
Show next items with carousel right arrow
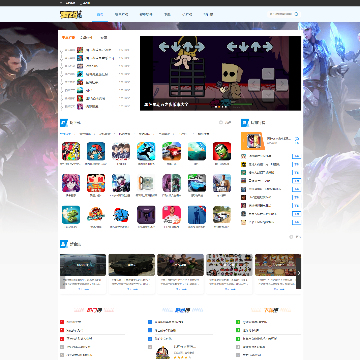pyautogui.click(x=299, y=273)
